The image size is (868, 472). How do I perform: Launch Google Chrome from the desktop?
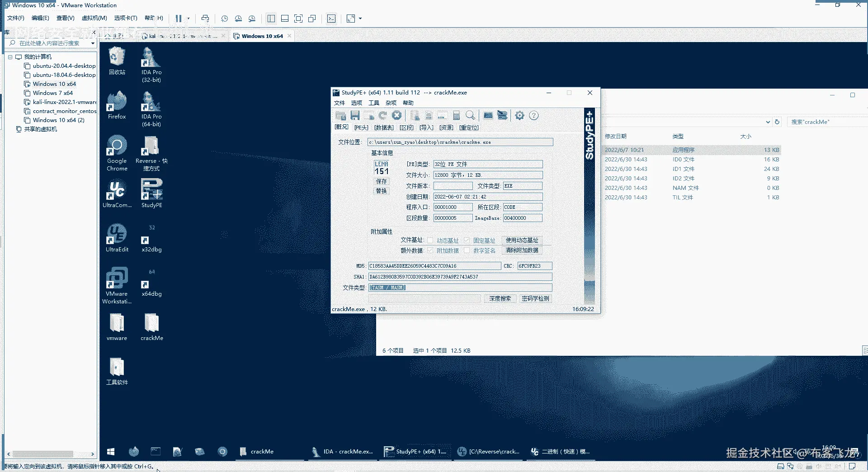(x=117, y=153)
